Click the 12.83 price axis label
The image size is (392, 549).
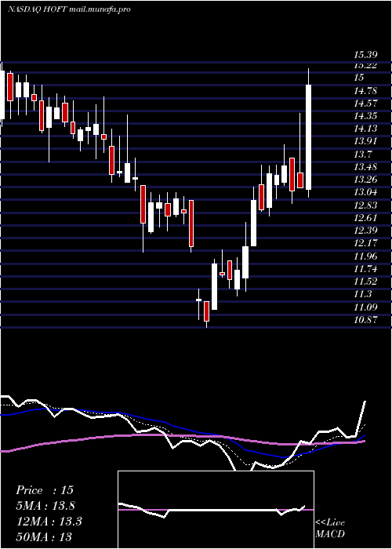point(365,205)
